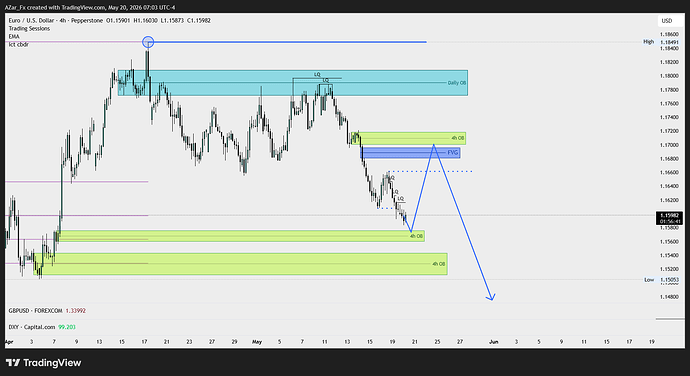Select the large 4h OB zone near 1.15400
Screen dimensions: 690x376
tap(240, 264)
